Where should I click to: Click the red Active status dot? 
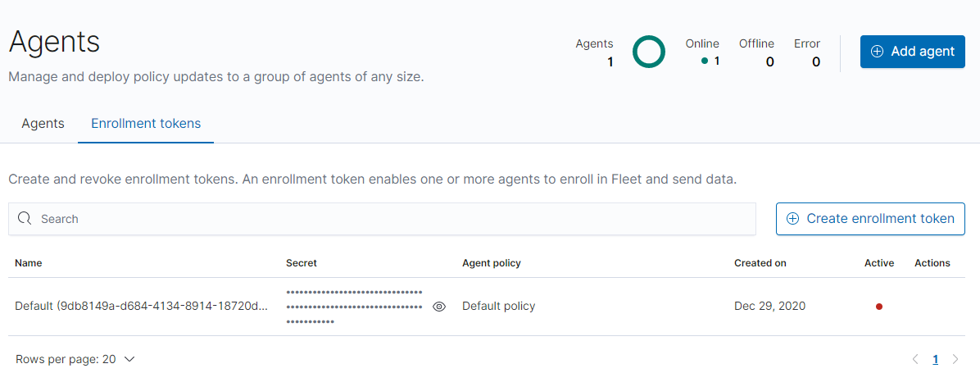tap(879, 307)
